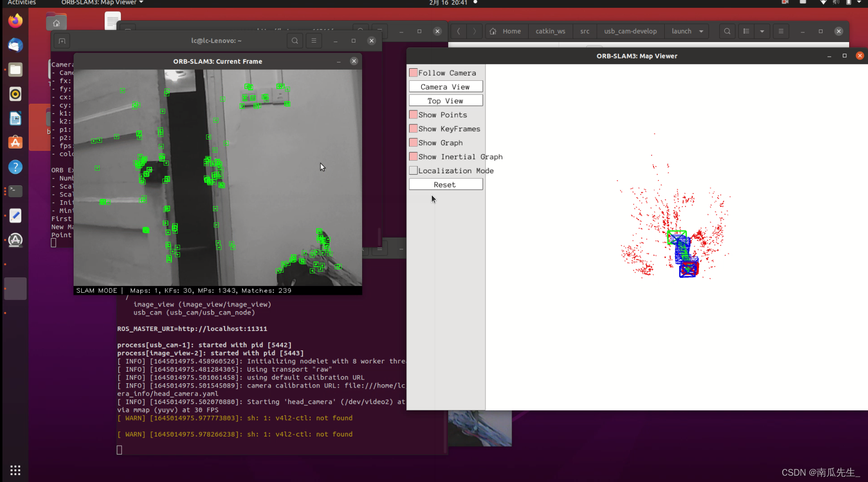Open Ubuntu Software in the dock

click(x=15, y=142)
